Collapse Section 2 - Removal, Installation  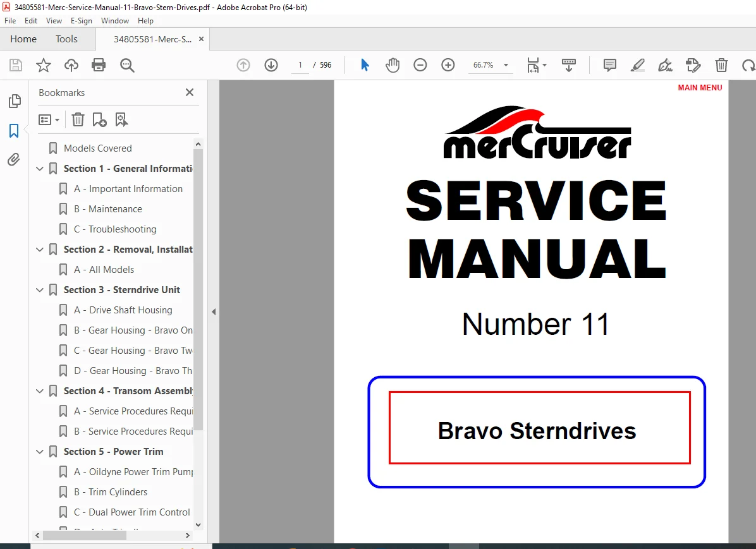40,250
